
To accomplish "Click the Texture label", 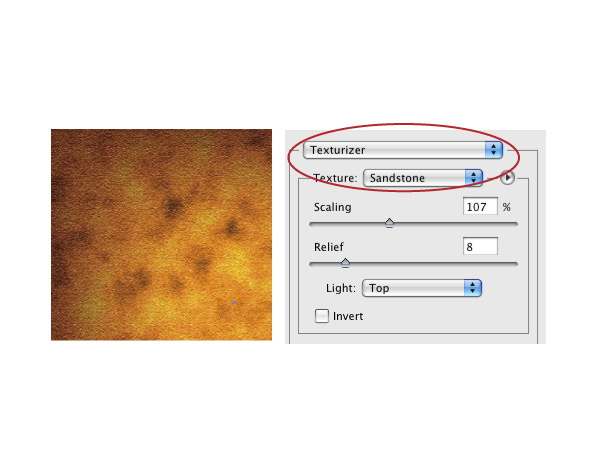I will 335,178.
